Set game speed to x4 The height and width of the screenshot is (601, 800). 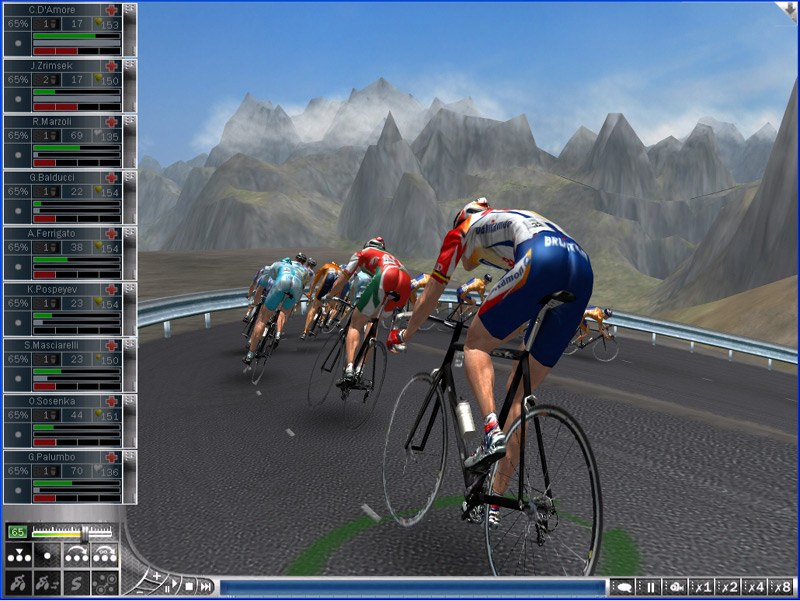755,587
